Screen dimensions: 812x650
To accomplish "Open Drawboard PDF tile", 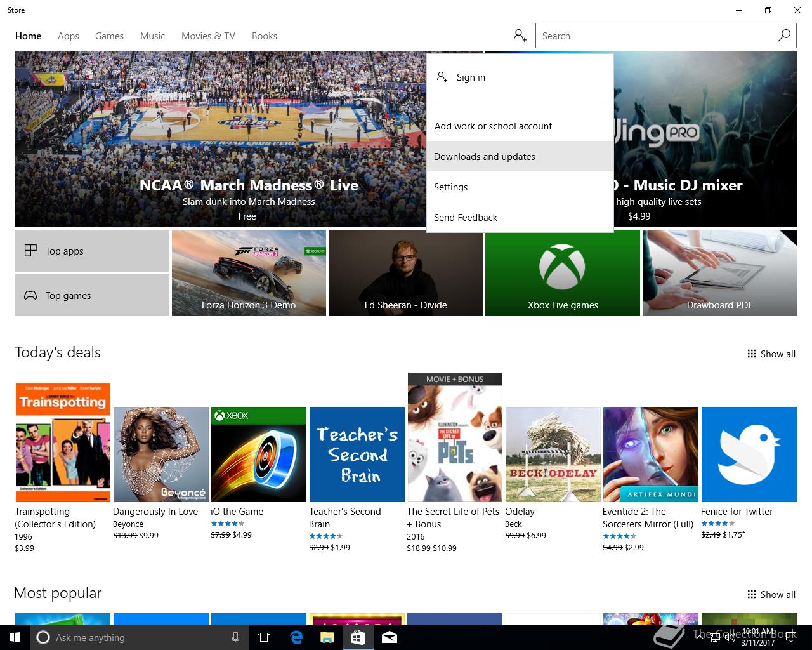I will 719,273.
